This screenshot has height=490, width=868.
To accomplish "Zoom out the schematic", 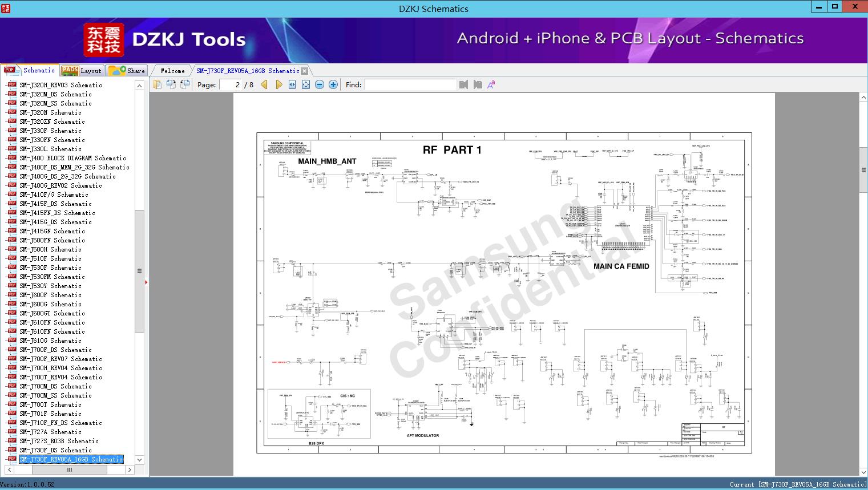I will click(x=320, y=84).
